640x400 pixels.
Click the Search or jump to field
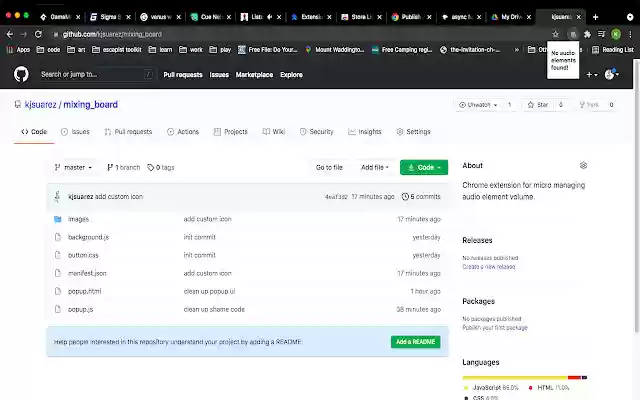(x=95, y=74)
